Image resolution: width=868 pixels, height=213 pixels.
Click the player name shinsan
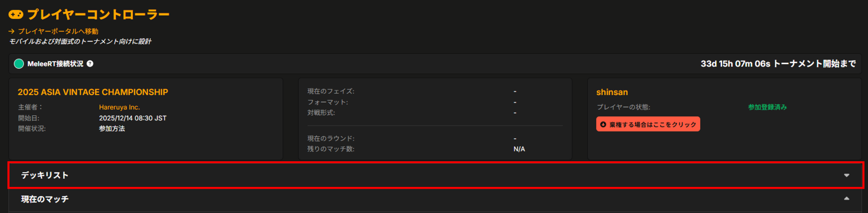click(x=612, y=92)
